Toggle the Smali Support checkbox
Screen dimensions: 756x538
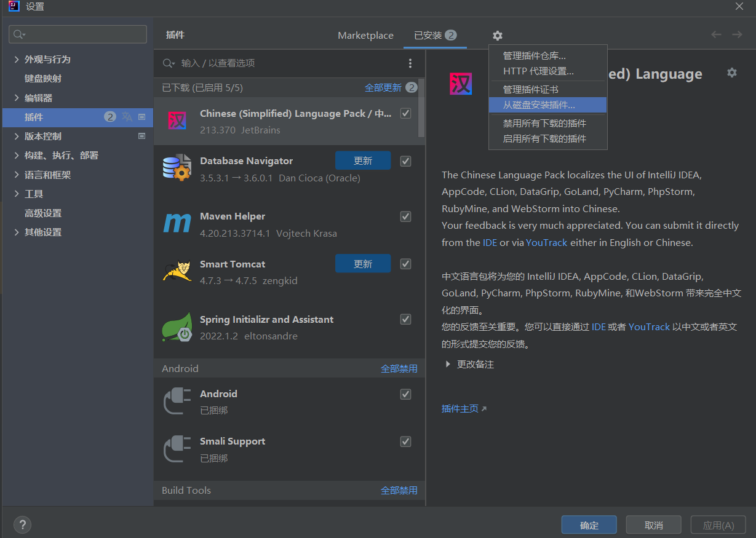point(405,441)
